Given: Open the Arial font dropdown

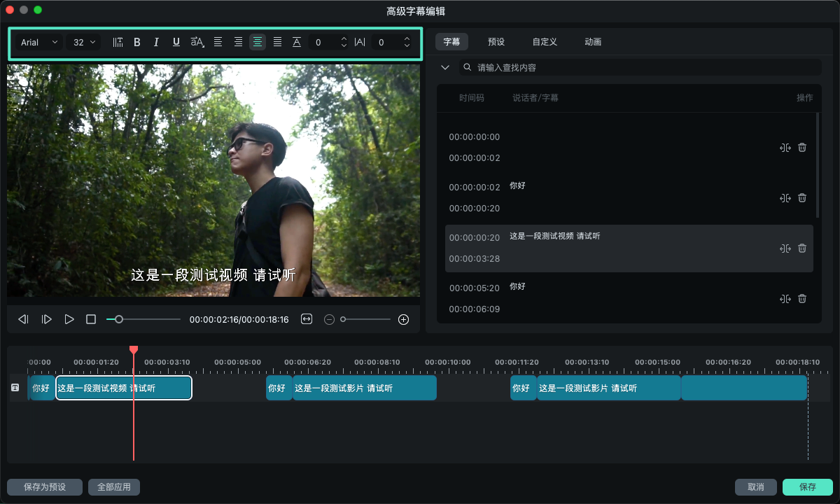Looking at the screenshot, I should pos(39,43).
